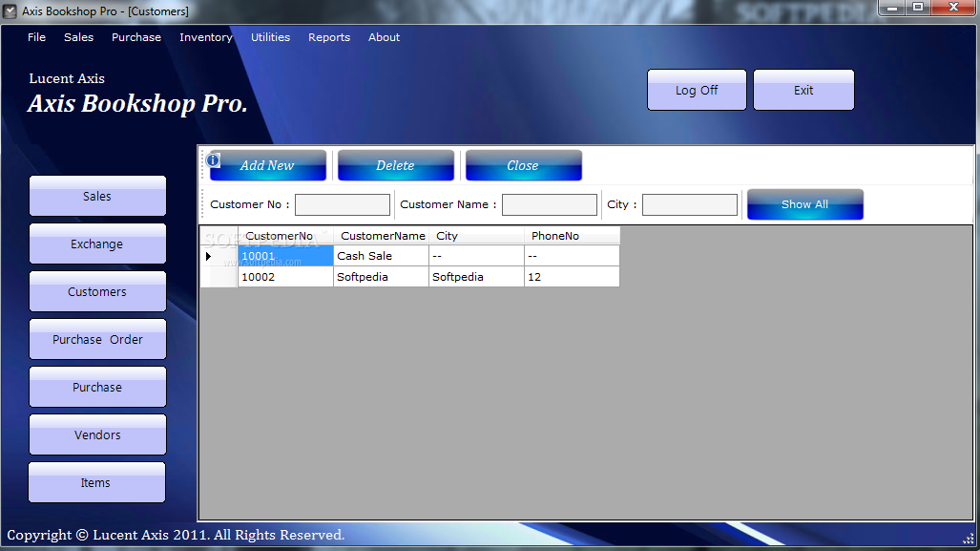Select the cell with customer number 10002
980x551 pixels.
pos(285,276)
